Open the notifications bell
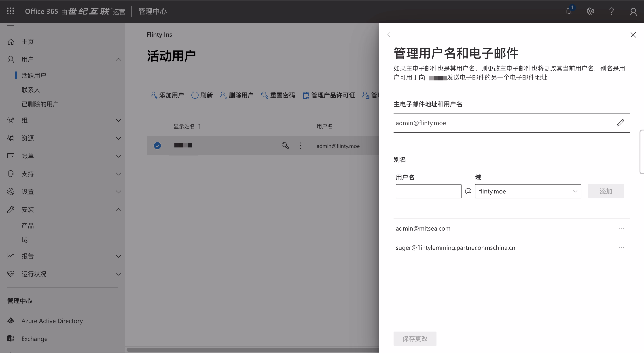 (569, 11)
